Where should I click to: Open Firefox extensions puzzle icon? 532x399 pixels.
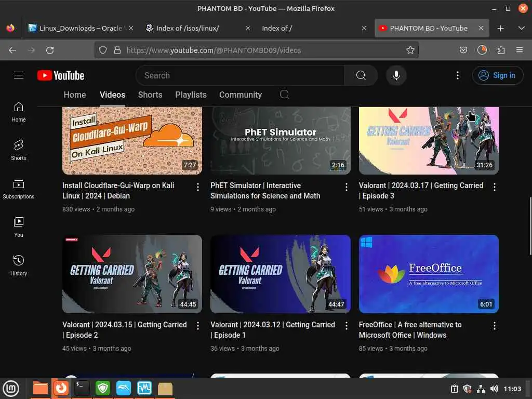[501, 50]
